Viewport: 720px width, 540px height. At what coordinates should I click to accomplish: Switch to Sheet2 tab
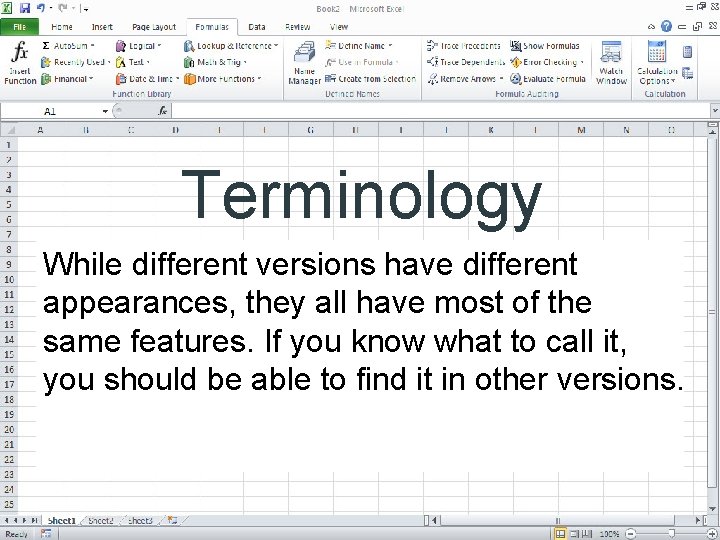point(101,520)
